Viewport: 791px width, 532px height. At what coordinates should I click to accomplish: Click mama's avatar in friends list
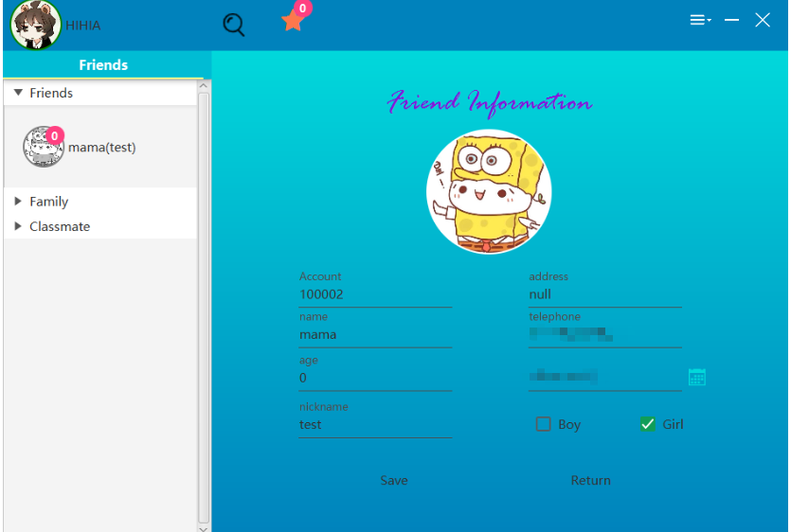click(x=44, y=147)
